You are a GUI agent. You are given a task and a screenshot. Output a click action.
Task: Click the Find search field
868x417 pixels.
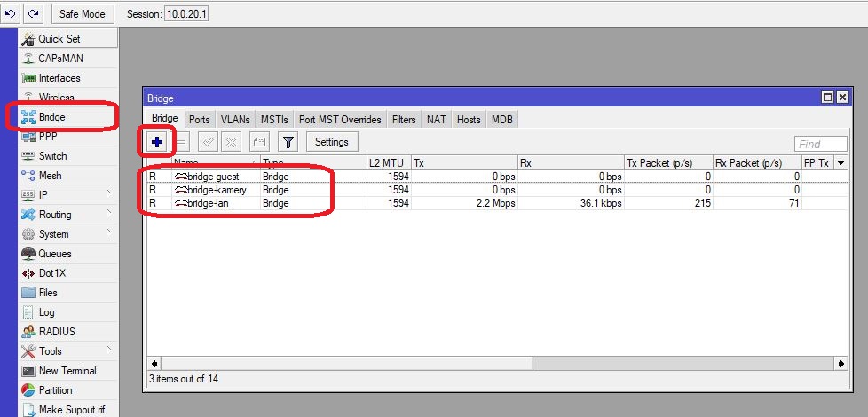(820, 144)
